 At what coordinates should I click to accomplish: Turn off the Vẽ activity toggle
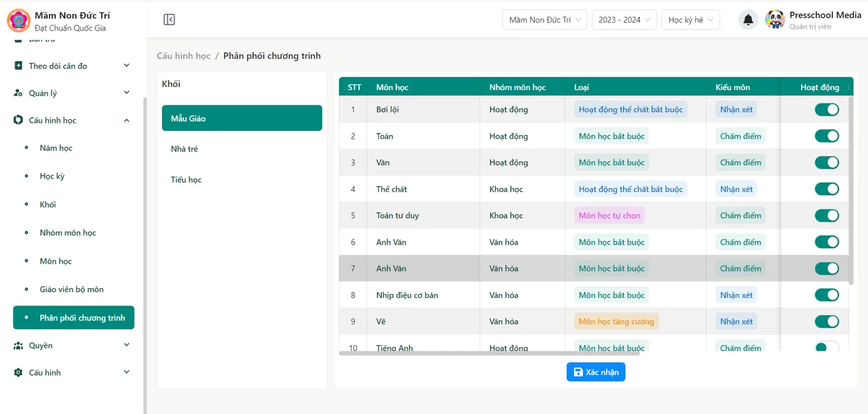pos(826,322)
